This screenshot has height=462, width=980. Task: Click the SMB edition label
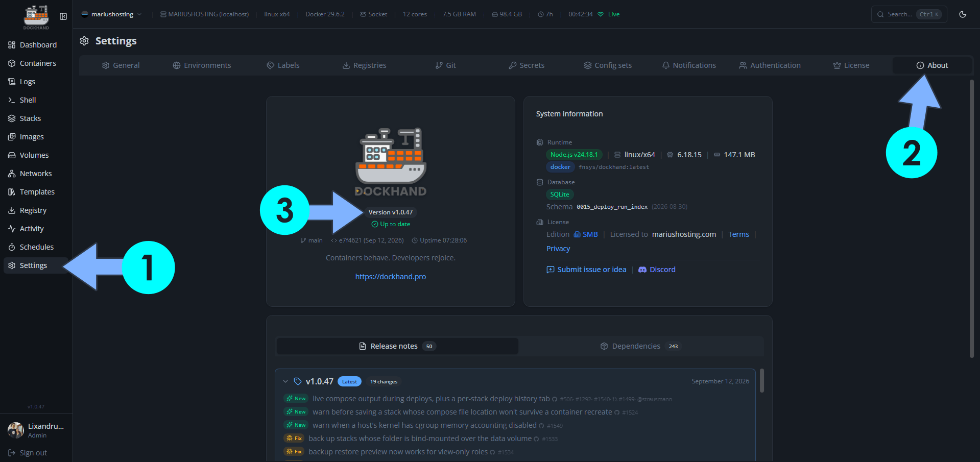[x=586, y=234]
